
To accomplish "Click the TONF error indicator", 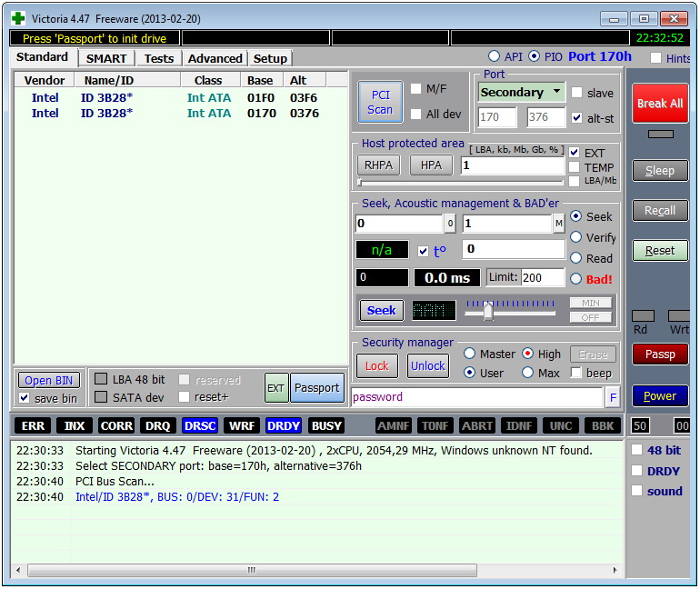I will click(x=435, y=425).
